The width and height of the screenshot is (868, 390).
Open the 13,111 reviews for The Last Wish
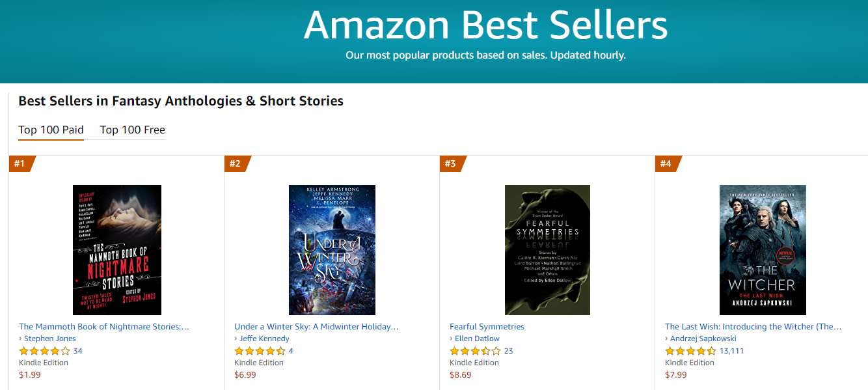[x=731, y=351]
